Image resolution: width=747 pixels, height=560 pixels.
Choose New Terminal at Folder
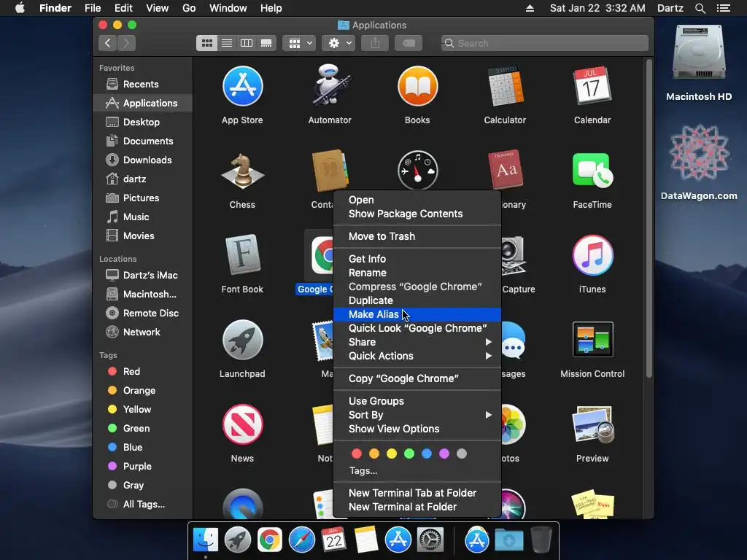(417, 507)
